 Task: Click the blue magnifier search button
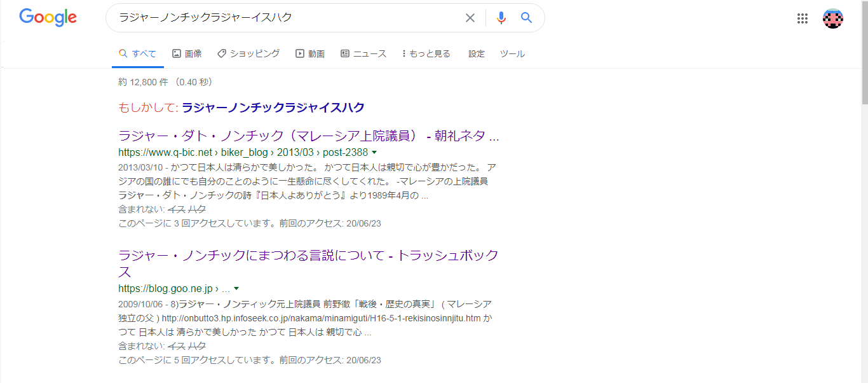[526, 18]
